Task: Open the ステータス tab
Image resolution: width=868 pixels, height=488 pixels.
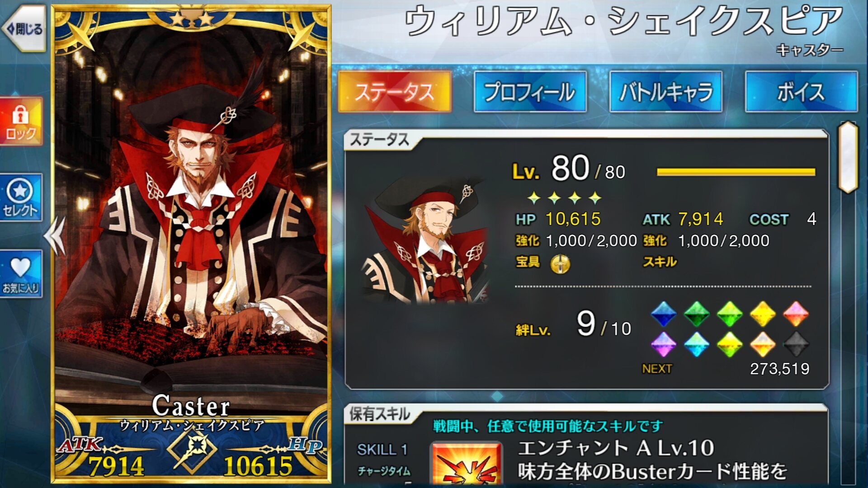Action: pos(395,92)
